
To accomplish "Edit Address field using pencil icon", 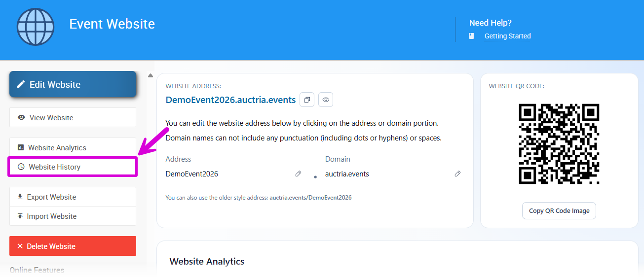I will pos(298,174).
